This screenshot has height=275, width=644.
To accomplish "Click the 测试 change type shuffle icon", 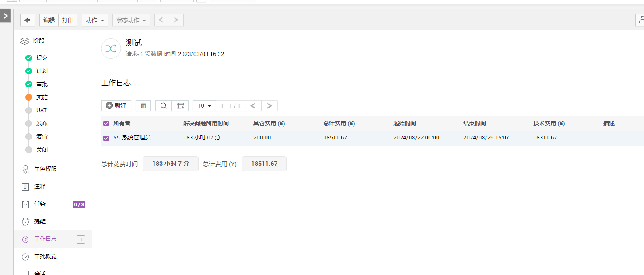I will click(x=111, y=49).
